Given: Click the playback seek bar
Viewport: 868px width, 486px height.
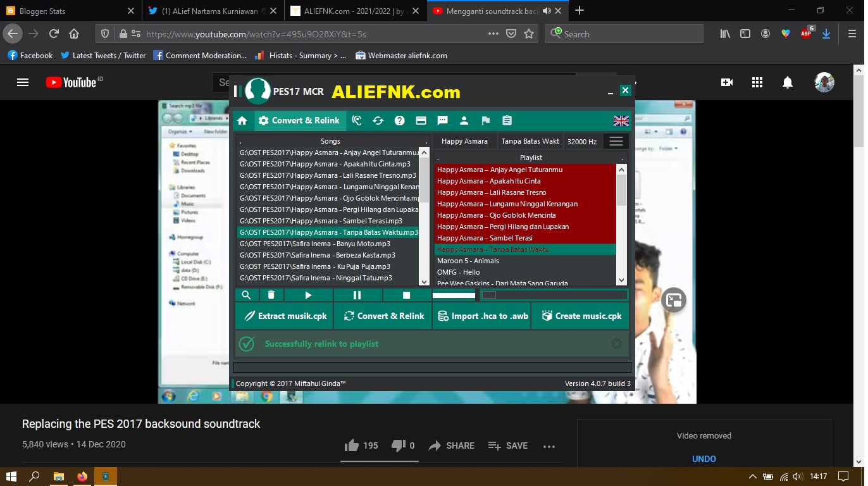Looking at the screenshot, I should (554, 295).
